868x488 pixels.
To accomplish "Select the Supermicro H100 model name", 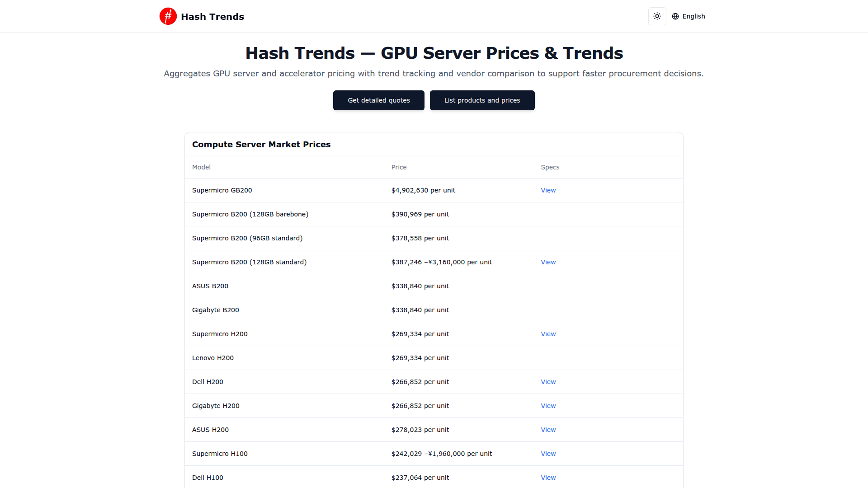I will click(220, 454).
